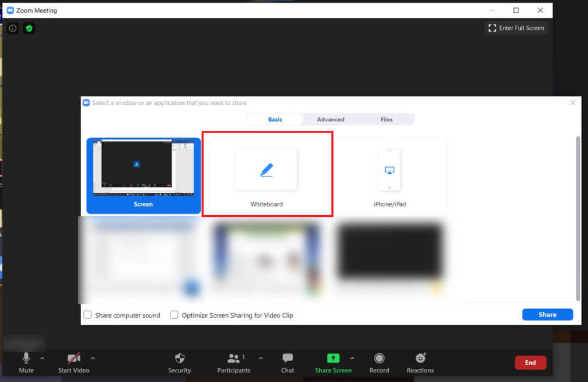Mute the microphone
The height and width of the screenshot is (382, 588).
(x=26, y=362)
